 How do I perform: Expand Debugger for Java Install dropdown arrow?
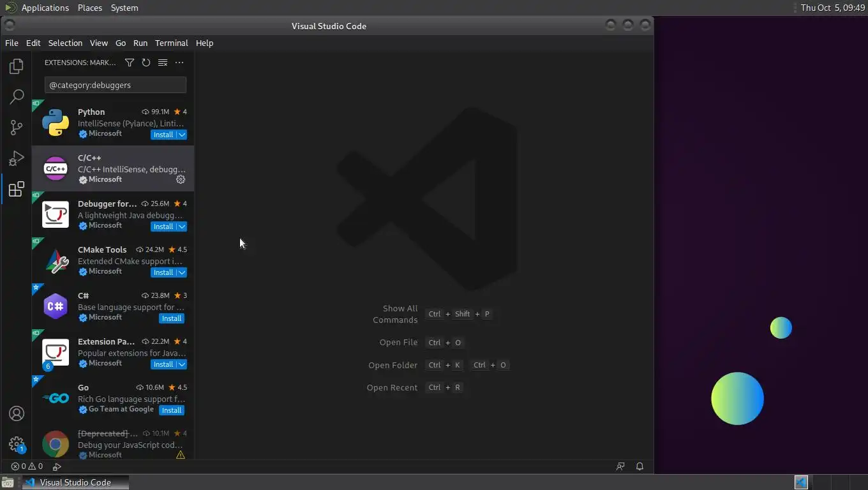click(182, 226)
